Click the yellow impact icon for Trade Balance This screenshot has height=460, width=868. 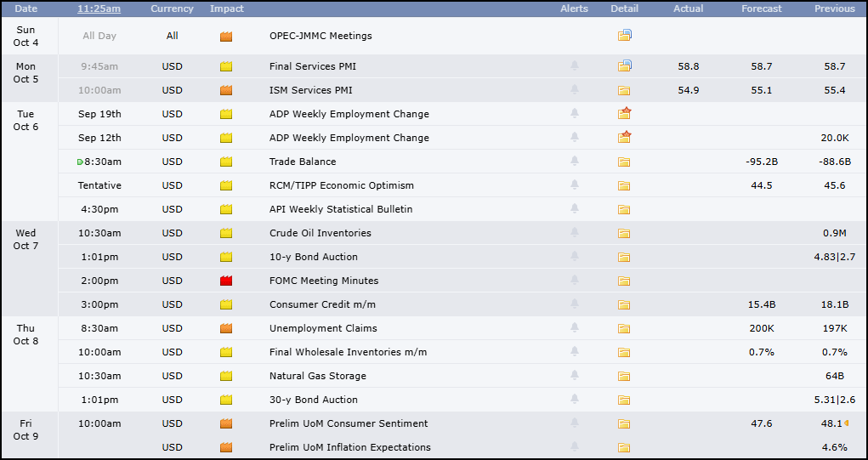pyautogui.click(x=226, y=162)
